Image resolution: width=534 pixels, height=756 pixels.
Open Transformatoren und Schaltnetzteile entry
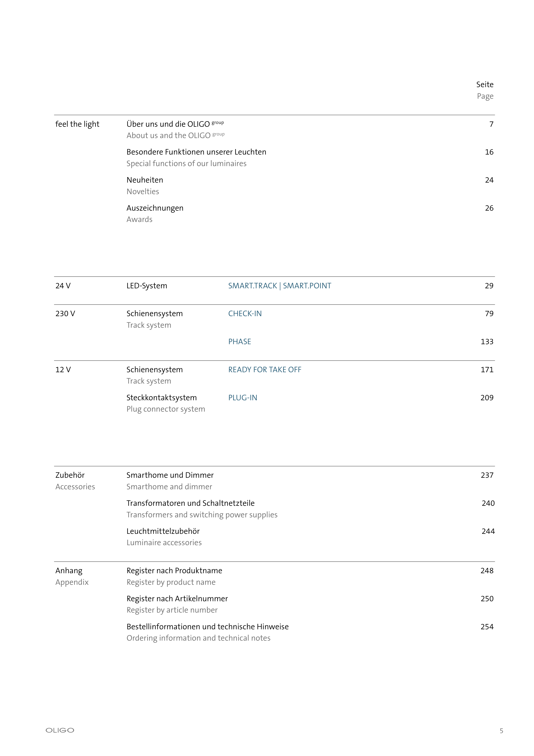click(x=190, y=503)
